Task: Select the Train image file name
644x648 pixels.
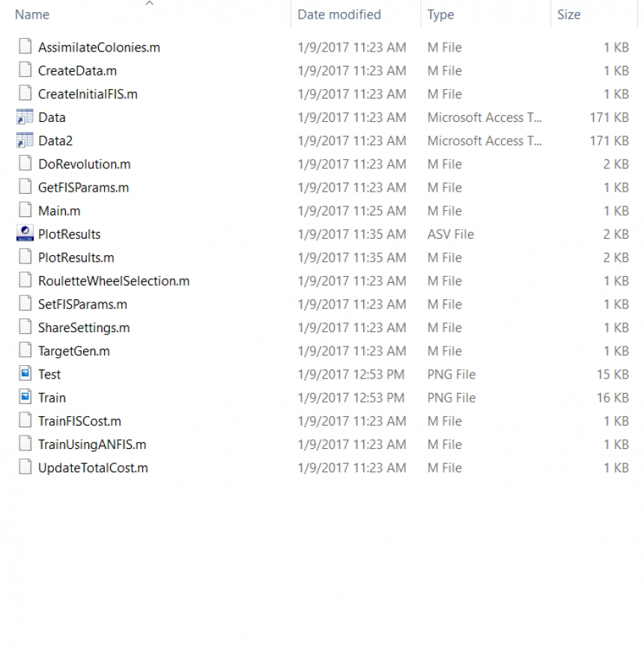Action: (52, 397)
